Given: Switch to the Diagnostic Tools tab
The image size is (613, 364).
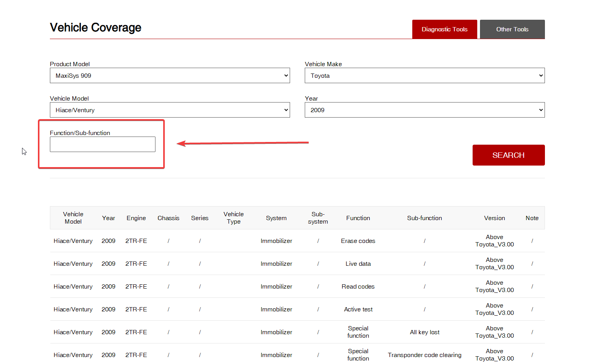Looking at the screenshot, I should (444, 29).
